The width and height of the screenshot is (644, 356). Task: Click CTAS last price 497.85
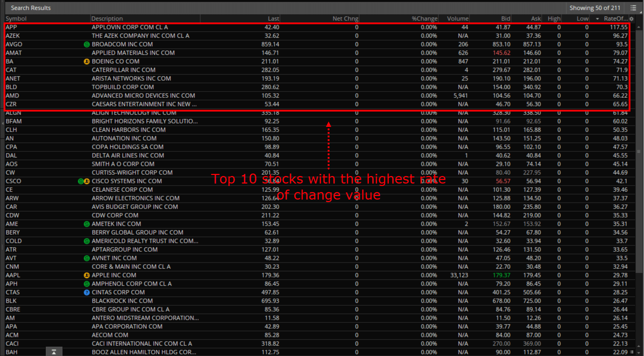click(x=270, y=292)
